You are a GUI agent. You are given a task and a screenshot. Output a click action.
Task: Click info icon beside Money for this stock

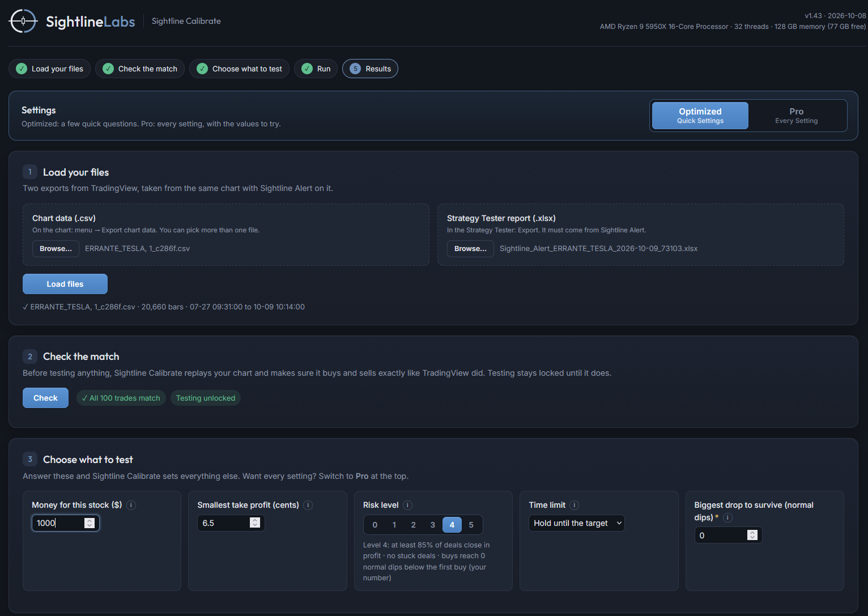pyautogui.click(x=131, y=505)
